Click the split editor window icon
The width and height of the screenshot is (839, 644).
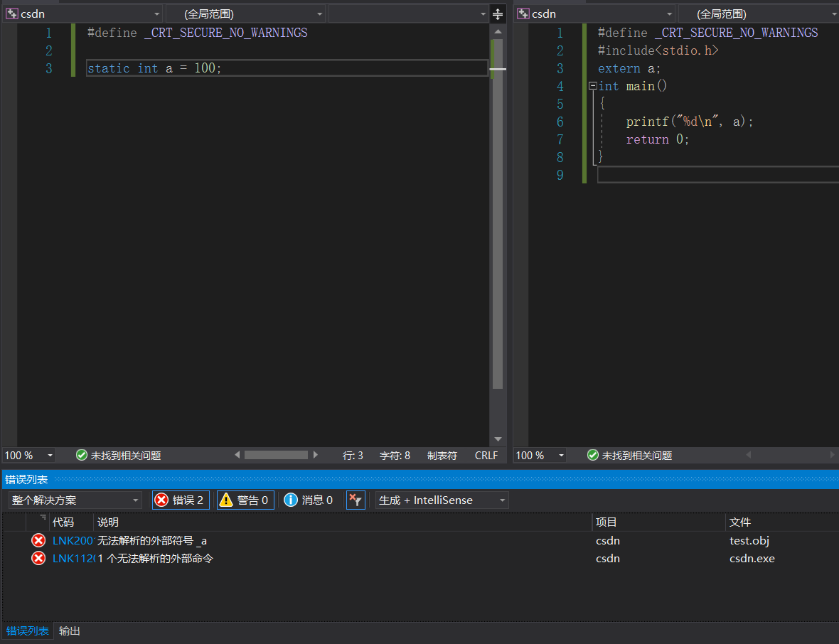[498, 14]
